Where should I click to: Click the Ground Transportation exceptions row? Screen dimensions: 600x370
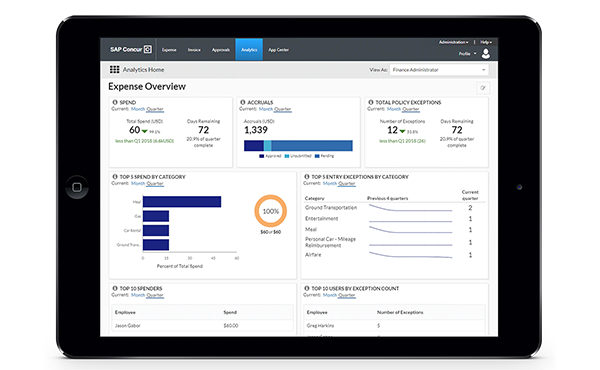395,208
